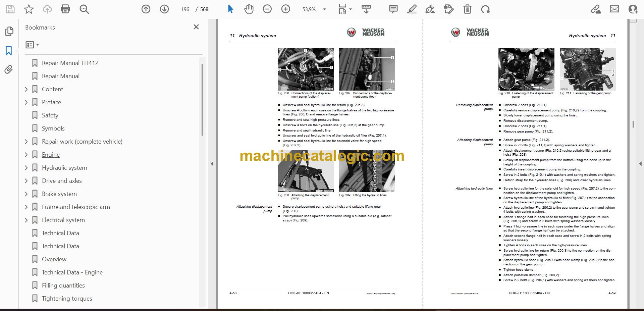Open the Tightening torques bookmark
The height and width of the screenshot is (311, 644).
click(x=67, y=299)
